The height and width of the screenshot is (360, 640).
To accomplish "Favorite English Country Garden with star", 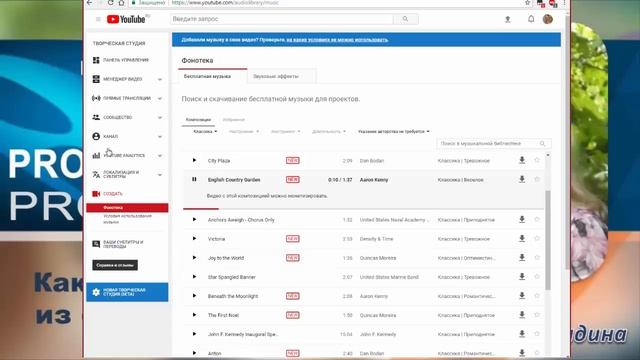I will coord(537,179).
